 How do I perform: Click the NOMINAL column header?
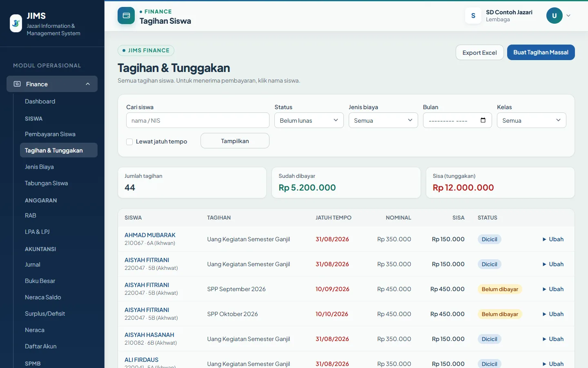click(x=399, y=218)
